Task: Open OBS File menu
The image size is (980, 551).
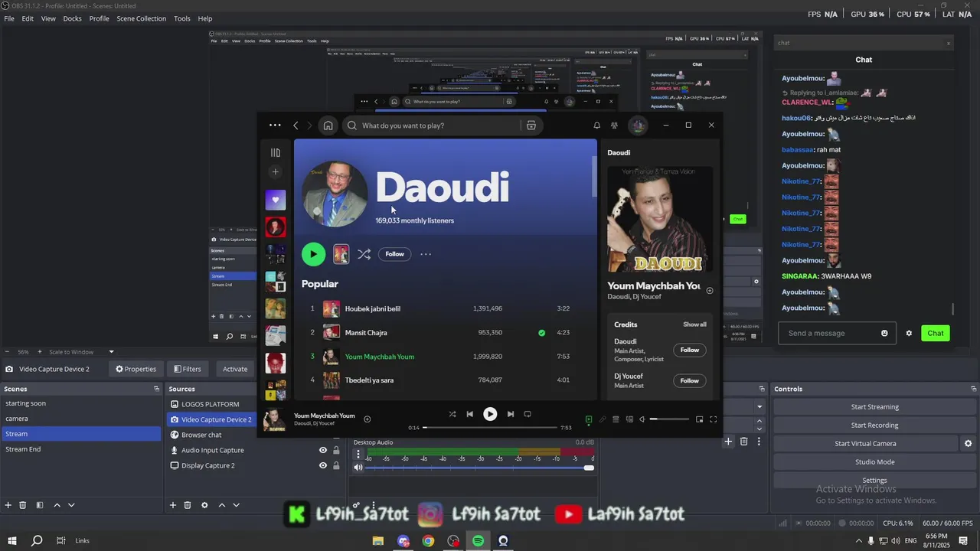Action: pos(9,18)
